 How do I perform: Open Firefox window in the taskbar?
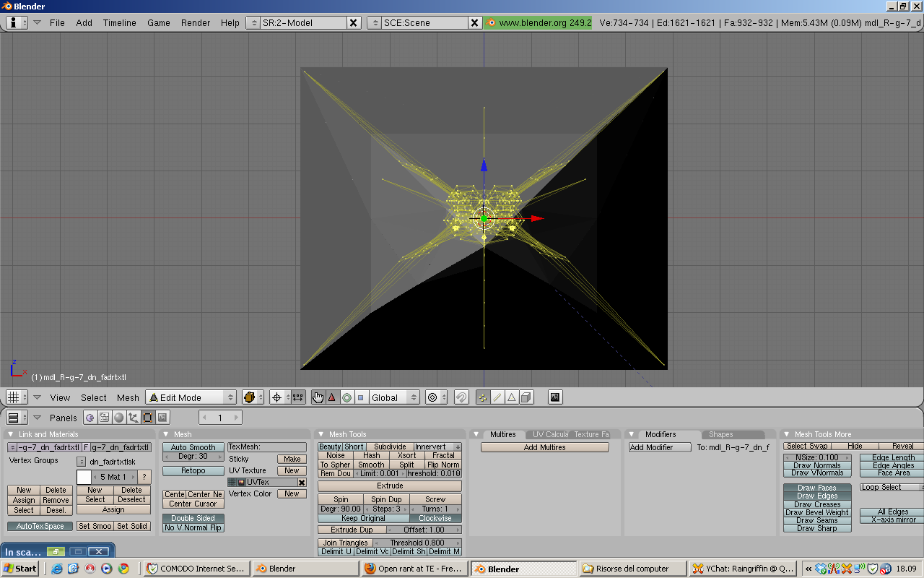[413, 569]
